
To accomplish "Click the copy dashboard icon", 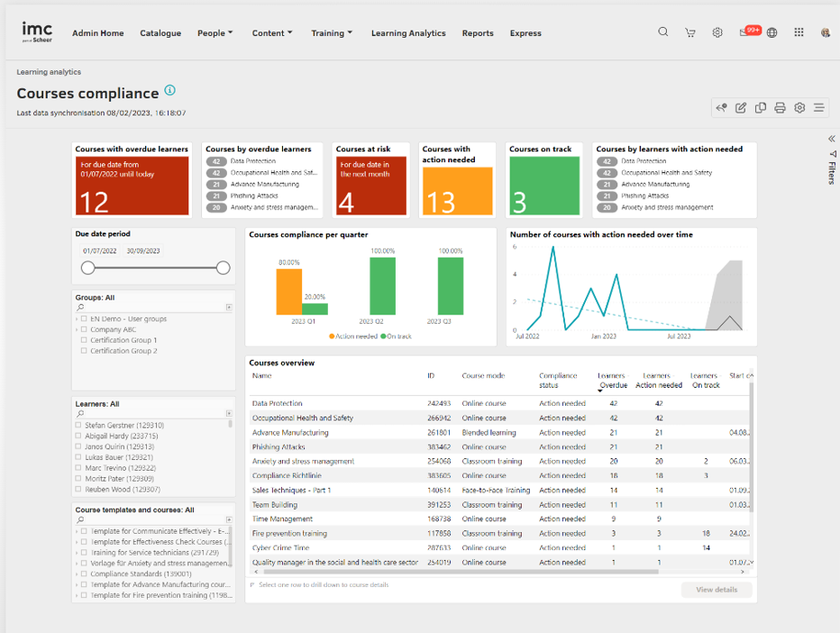I will point(760,107).
